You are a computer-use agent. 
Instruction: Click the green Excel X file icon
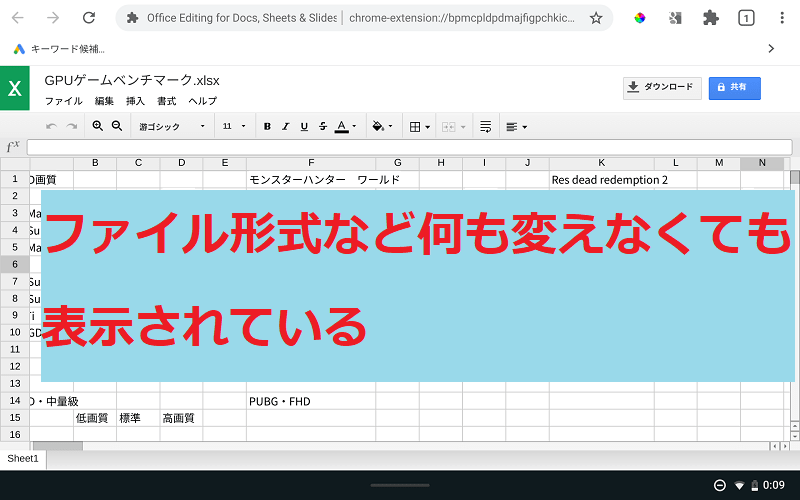point(15,88)
